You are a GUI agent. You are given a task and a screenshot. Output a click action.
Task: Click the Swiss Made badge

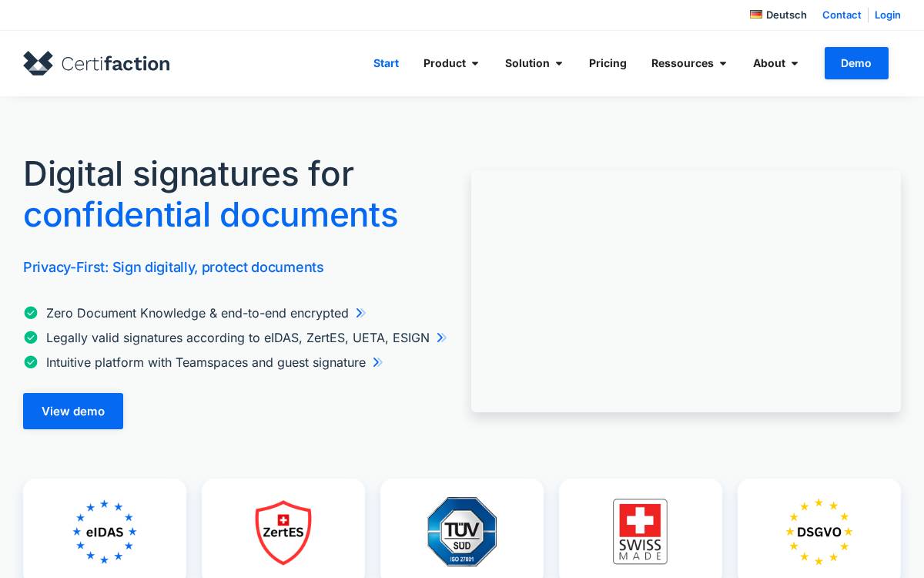pos(641,532)
